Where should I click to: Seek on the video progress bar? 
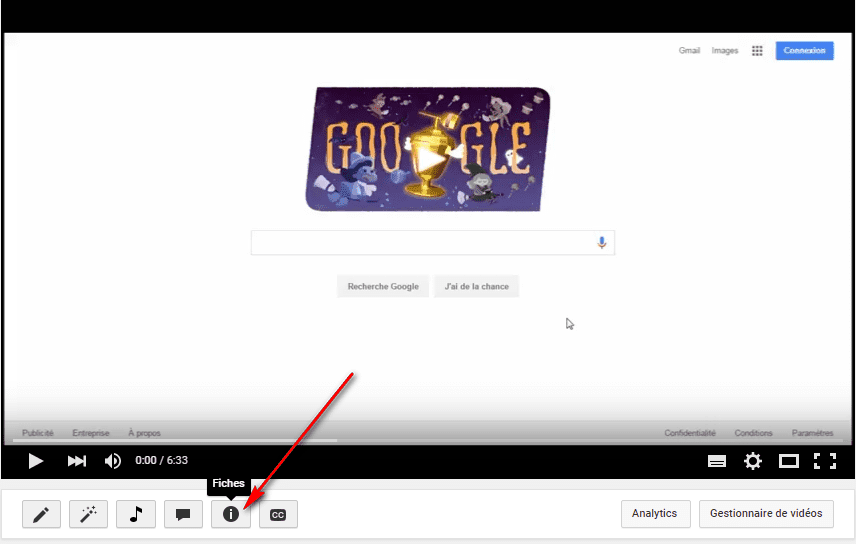(428, 441)
